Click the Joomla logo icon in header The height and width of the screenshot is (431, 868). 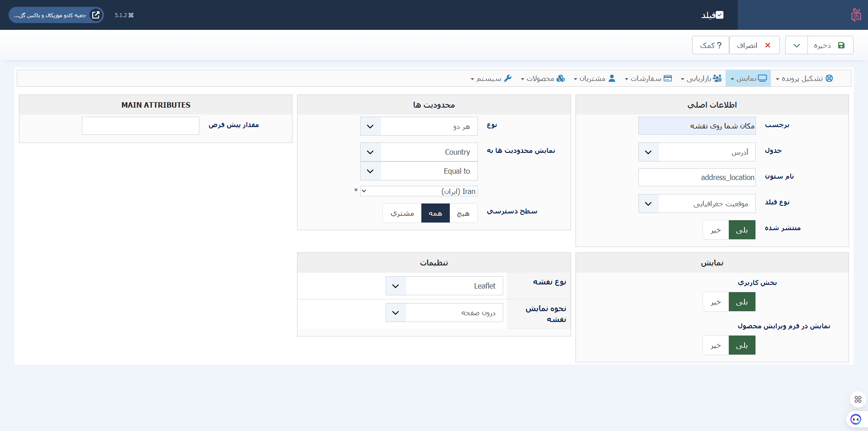click(856, 15)
